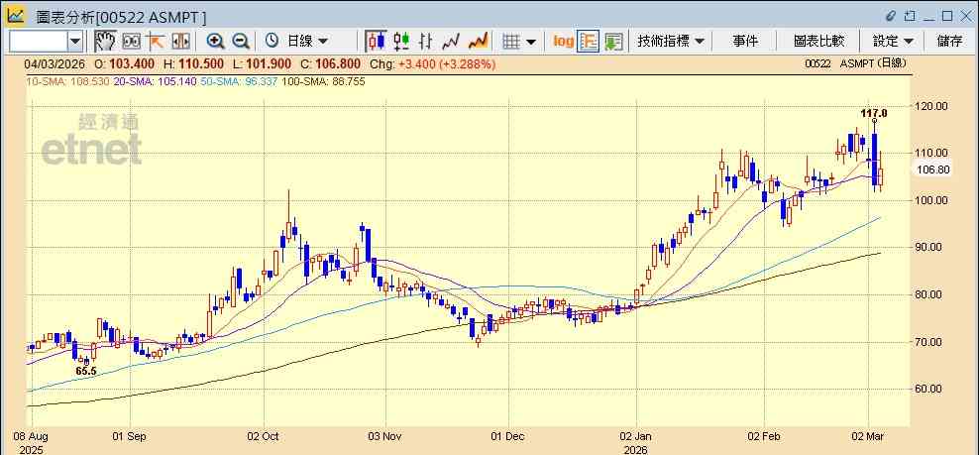Open the 日線 daily period dropdown
This screenshot has height=455, width=980.
[307, 42]
